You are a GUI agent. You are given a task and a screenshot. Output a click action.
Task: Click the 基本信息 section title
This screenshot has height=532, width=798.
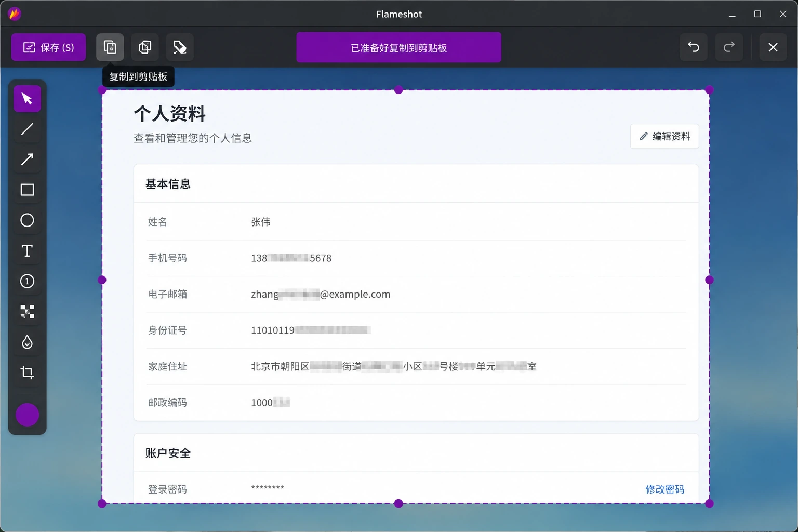click(168, 184)
